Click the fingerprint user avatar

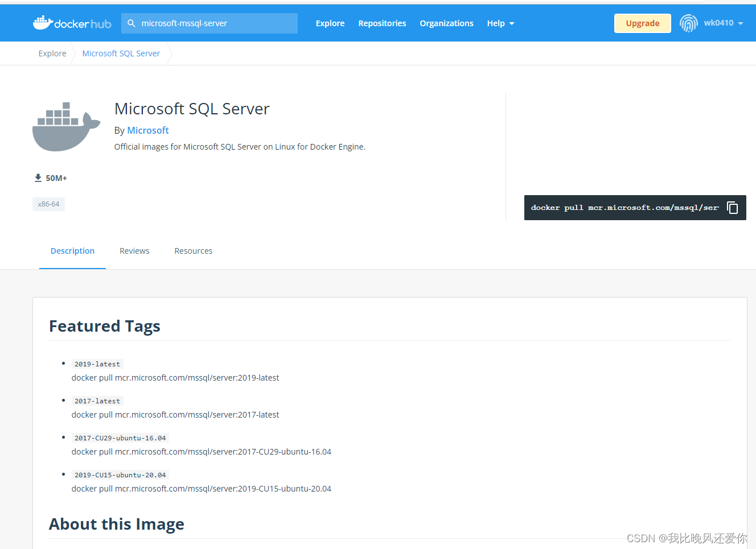688,23
